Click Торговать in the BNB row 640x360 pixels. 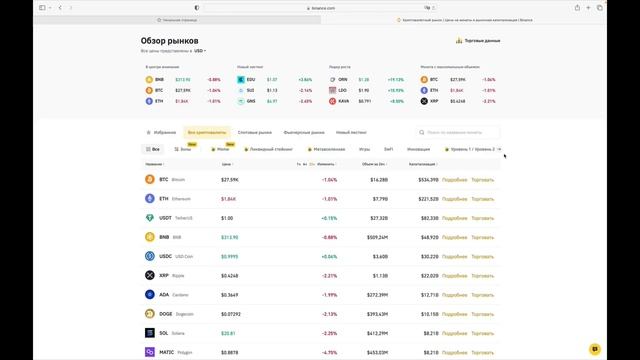point(482,237)
